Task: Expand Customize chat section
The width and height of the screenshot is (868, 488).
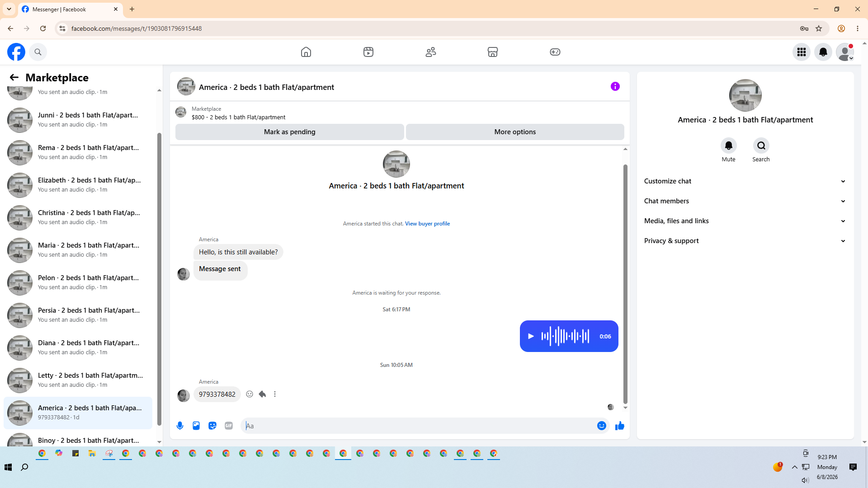Action: click(x=745, y=181)
